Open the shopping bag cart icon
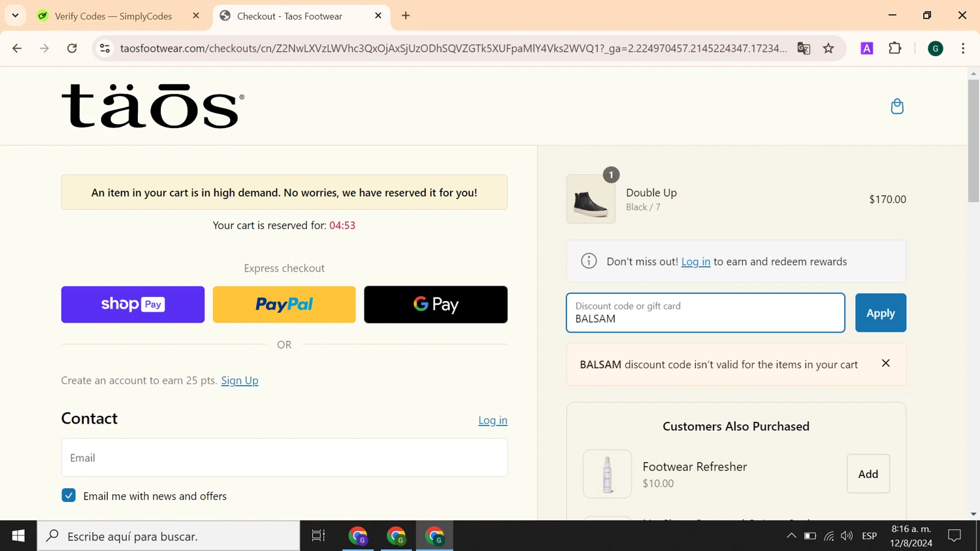Image resolution: width=980 pixels, height=551 pixels. point(897,106)
